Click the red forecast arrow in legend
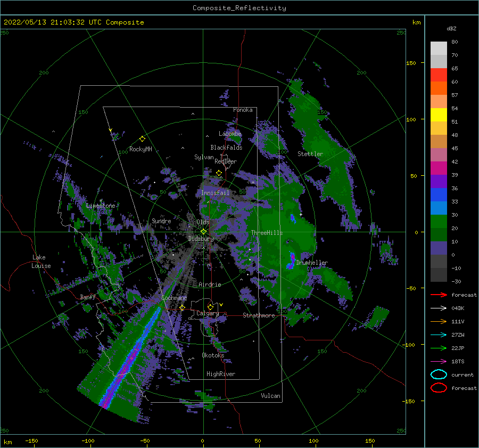479x448 pixels. (439, 295)
